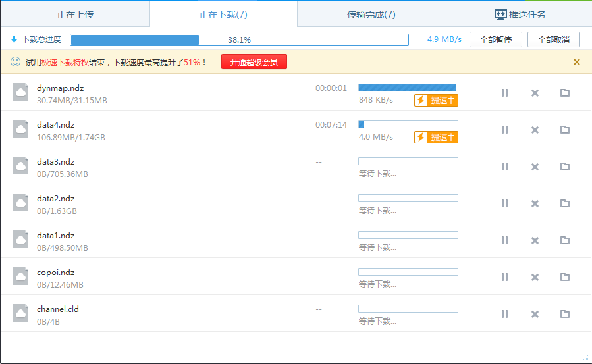This screenshot has height=364, width=592.
Task: Switch to the 正在上传 tab
Action: [75, 14]
